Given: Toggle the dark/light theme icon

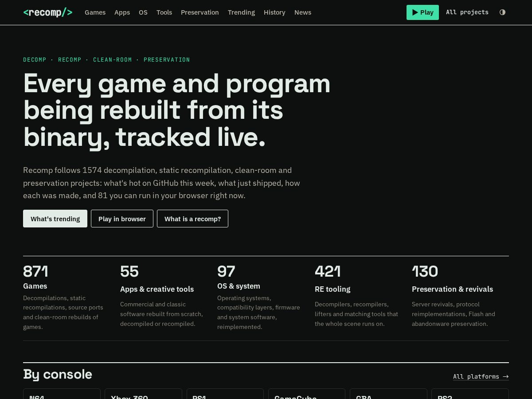Looking at the screenshot, I should click(502, 12).
